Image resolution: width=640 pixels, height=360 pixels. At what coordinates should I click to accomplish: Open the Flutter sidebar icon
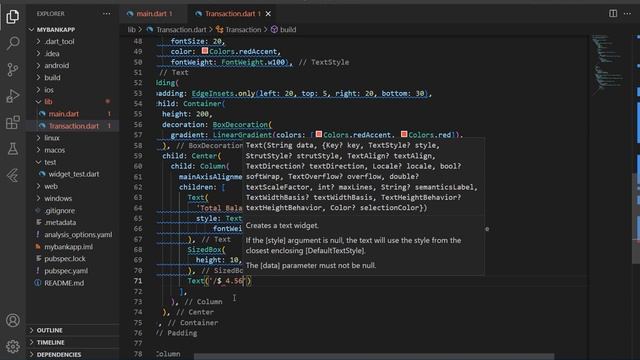(13, 176)
